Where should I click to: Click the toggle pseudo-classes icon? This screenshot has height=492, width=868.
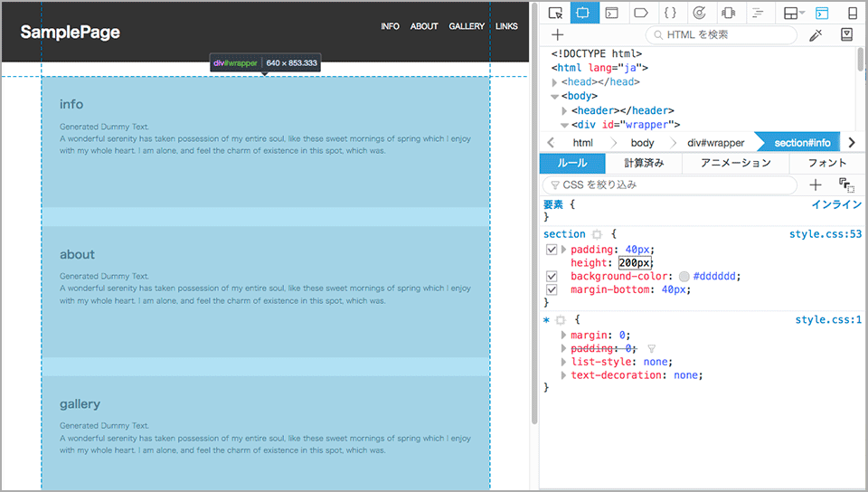(x=847, y=184)
